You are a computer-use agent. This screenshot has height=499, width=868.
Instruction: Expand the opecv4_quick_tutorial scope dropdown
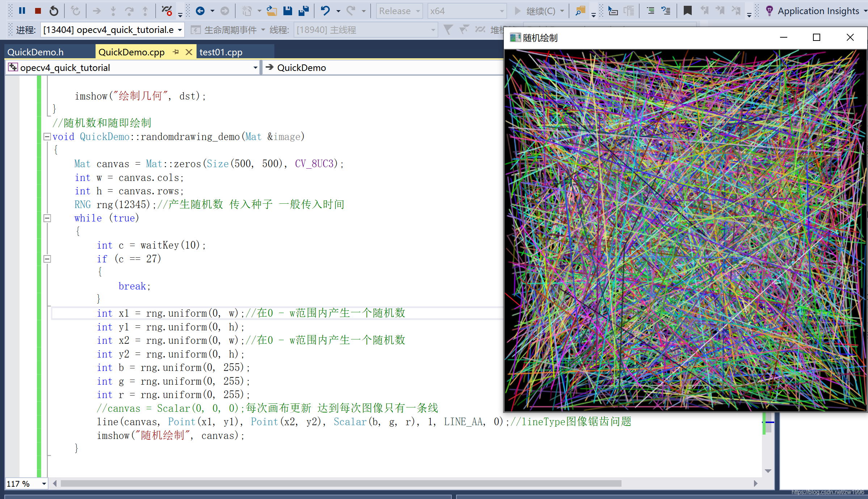[x=255, y=68]
